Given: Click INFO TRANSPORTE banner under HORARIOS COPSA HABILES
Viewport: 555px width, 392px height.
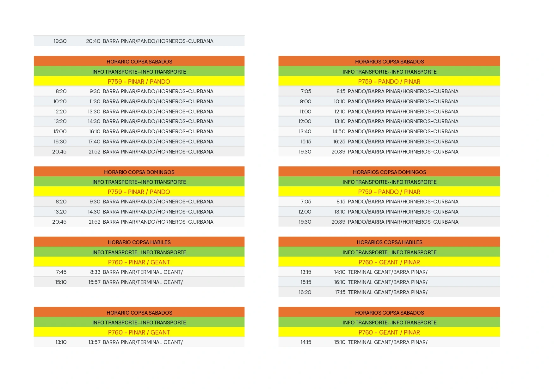Looking at the screenshot, I should click(389, 252).
